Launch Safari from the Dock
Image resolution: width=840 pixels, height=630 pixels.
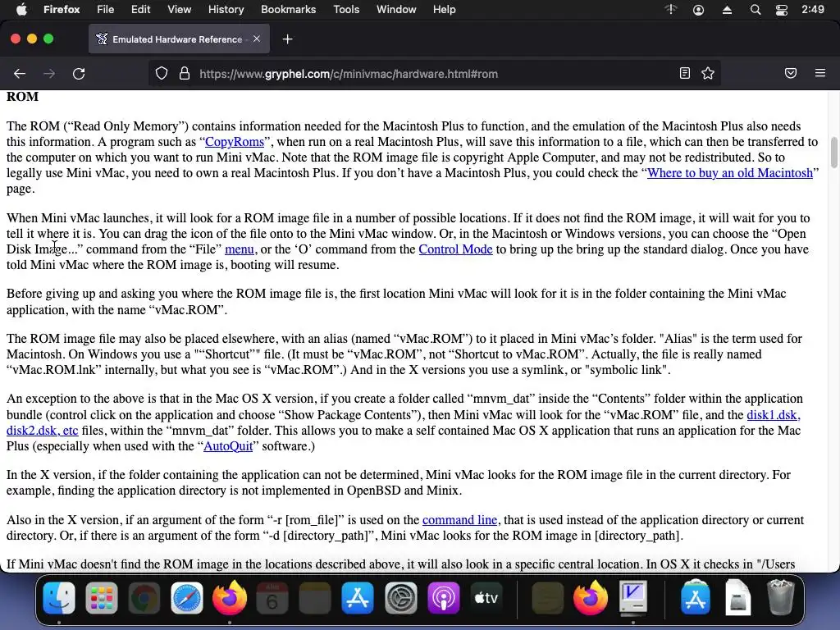187,598
